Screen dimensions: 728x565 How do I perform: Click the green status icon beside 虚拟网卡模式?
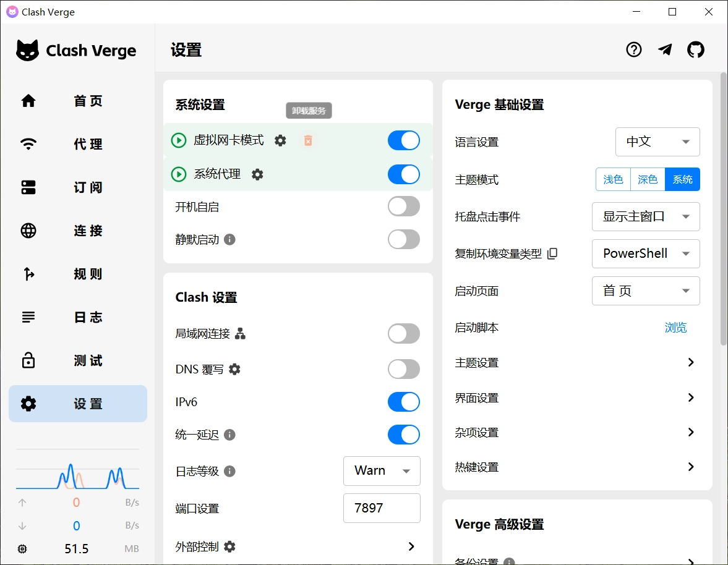[x=179, y=140]
